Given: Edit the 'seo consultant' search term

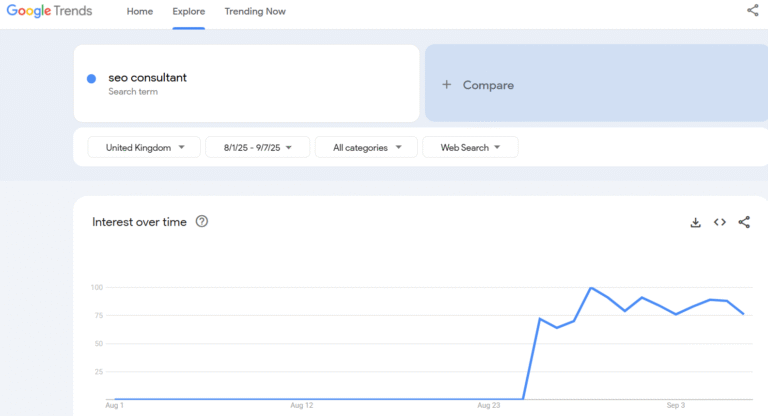Looking at the screenshot, I should [x=147, y=77].
